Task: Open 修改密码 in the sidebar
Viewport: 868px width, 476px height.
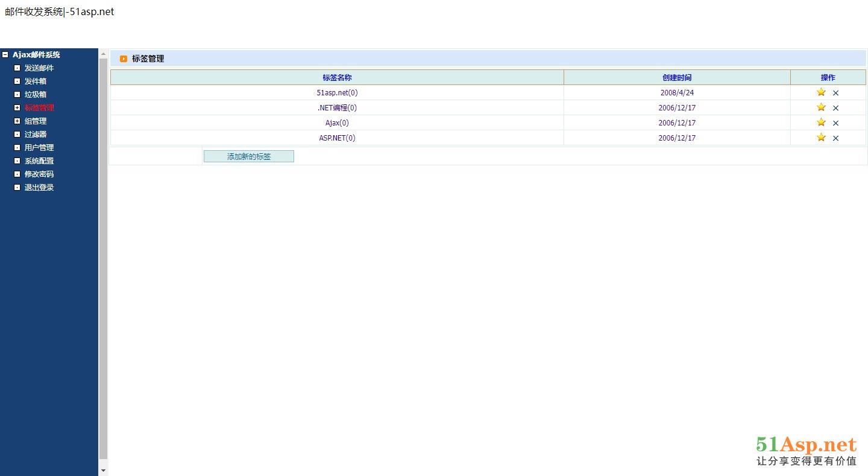Action: [39, 174]
